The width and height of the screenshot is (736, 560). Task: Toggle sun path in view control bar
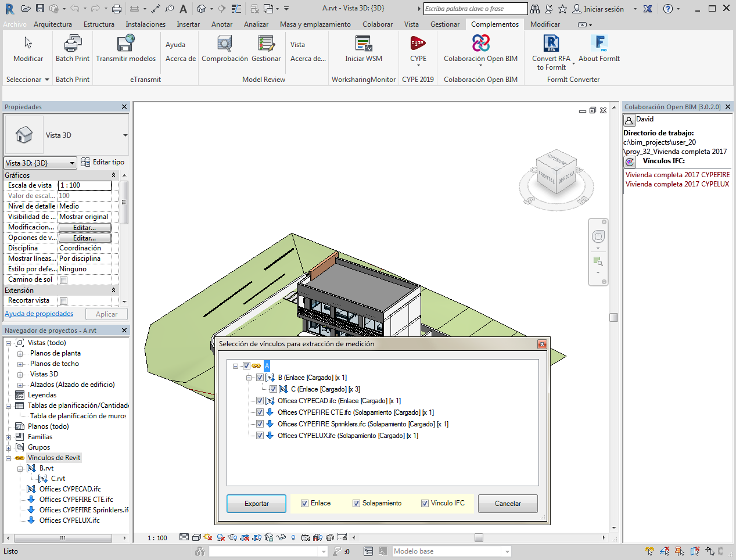[208, 537]
